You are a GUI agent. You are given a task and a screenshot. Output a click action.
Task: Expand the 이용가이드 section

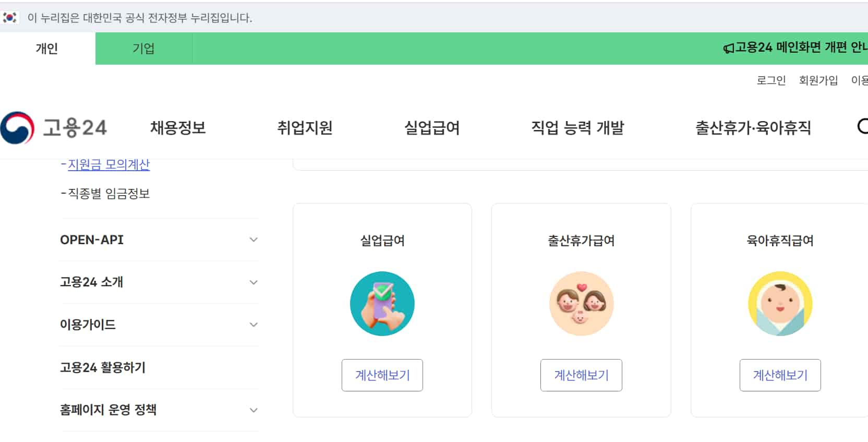(x=254, y=324)
